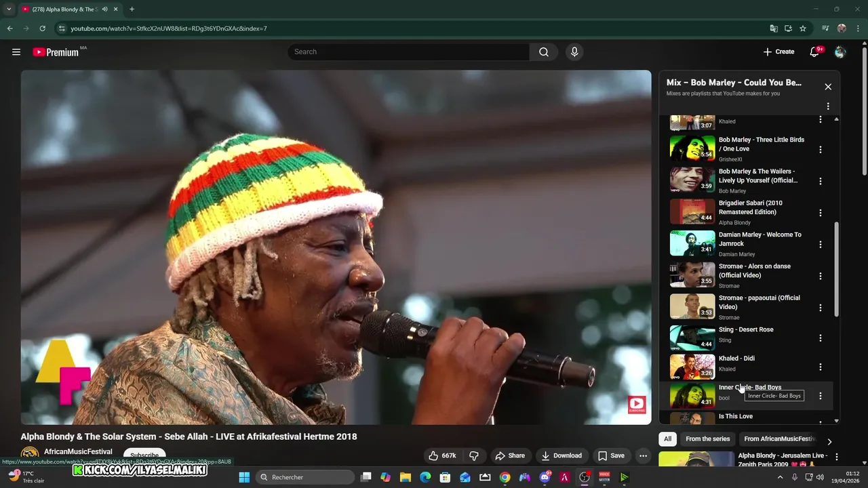
Task: Select From the series chip
Action: click(707, 439)
